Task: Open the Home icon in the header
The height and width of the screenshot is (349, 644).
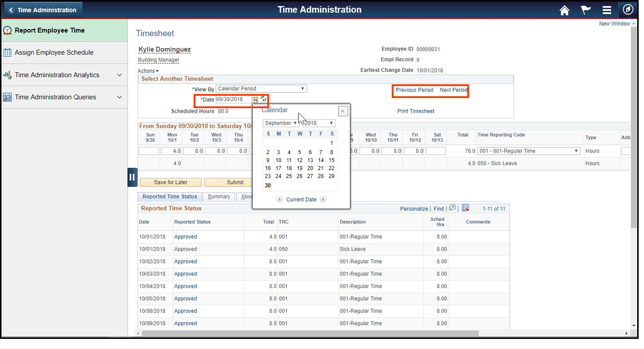Action: (564, 10)
